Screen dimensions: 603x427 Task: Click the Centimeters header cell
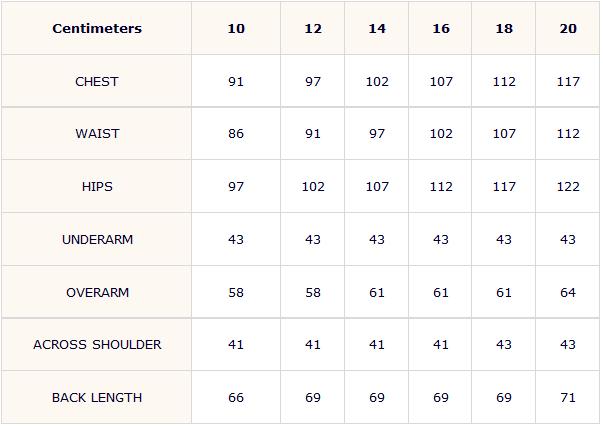click(x=97, y=28)
